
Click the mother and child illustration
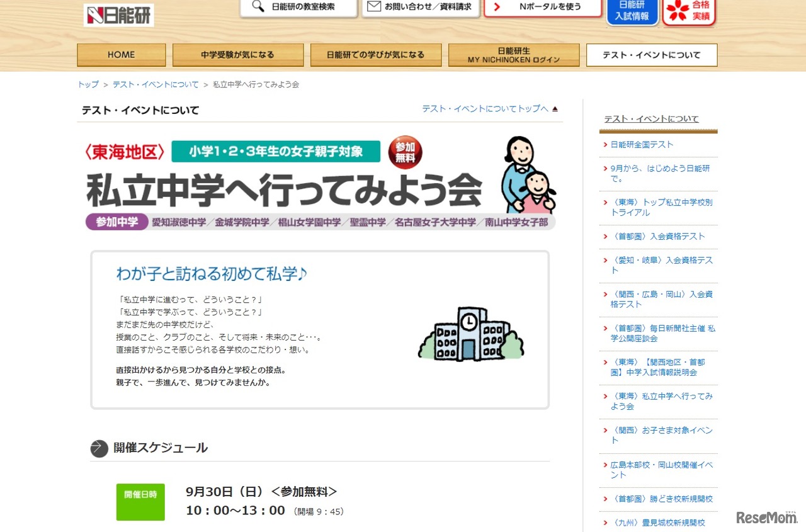pos(528,175)
